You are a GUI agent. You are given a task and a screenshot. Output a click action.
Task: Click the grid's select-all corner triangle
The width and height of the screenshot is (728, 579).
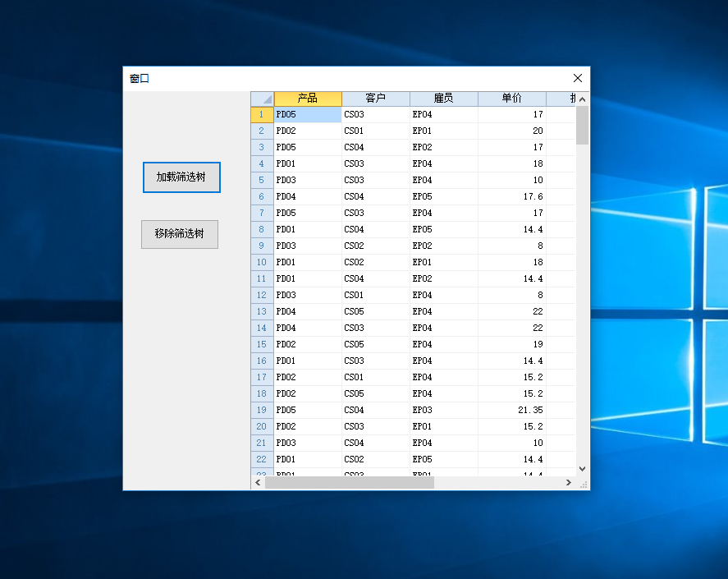[x=263, y=99]
